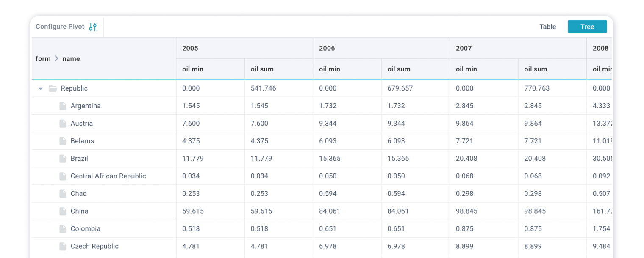Select the Republic row label

point(74,88)
